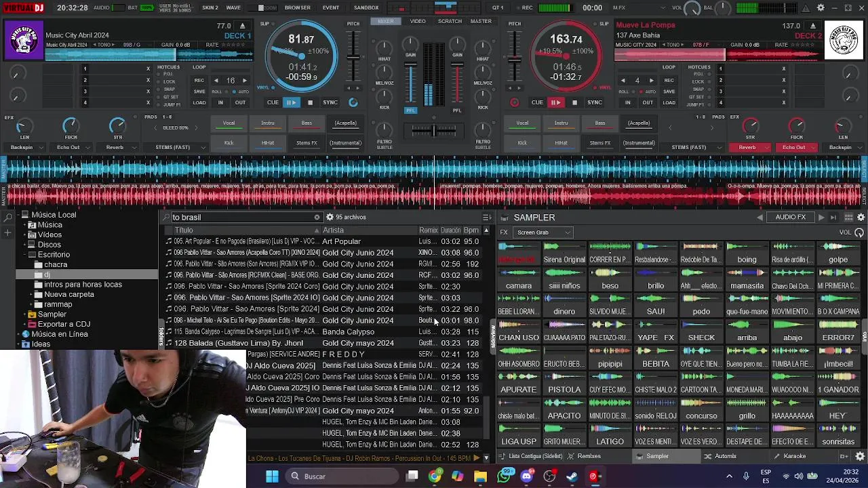
Task: Open the Reverb effect dropdown on Deck 2
Action: click(x=749, y=147)
